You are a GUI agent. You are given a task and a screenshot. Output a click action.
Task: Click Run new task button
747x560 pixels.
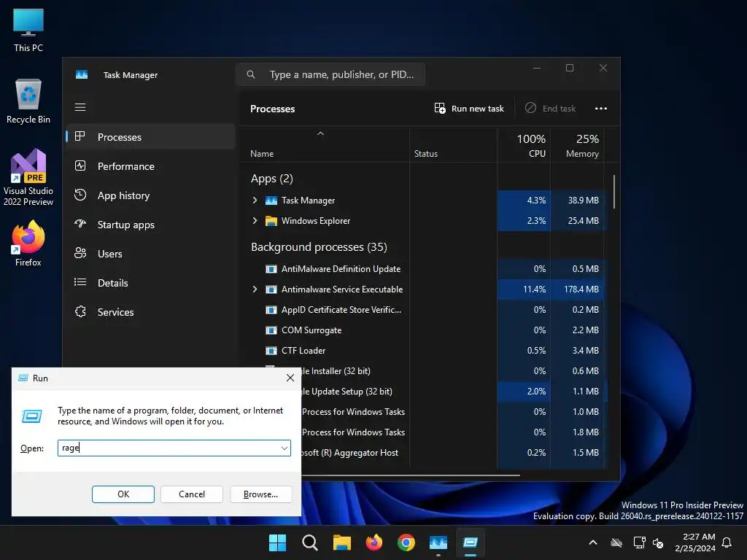469,109
